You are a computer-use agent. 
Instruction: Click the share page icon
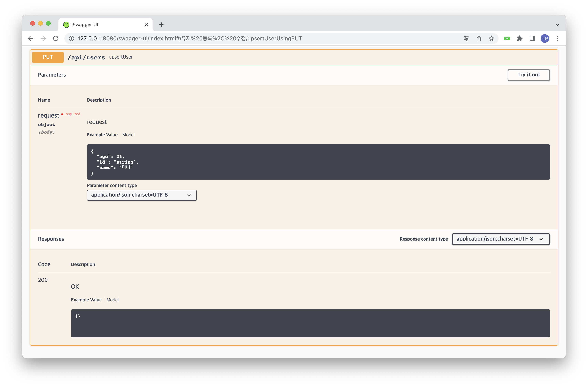(x=479, y=38)
